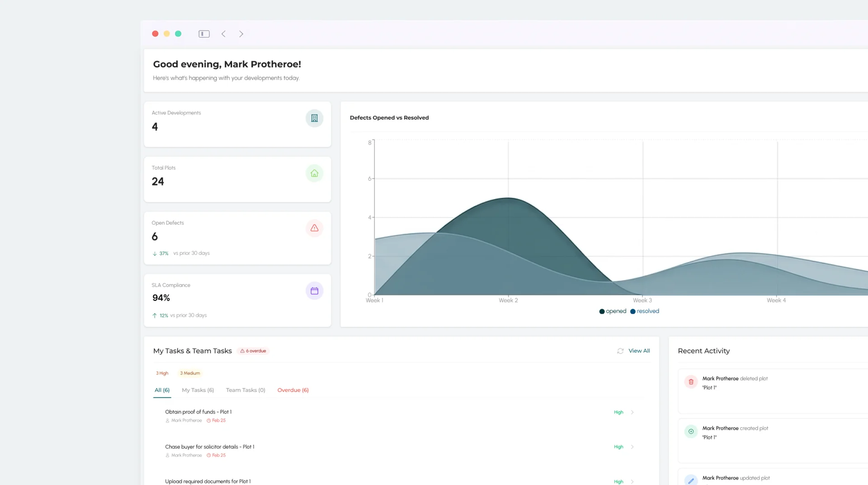Click the 6 overdue badge
Image resolution: width=868 pixels, height=485 pixels.
point(253,351)
